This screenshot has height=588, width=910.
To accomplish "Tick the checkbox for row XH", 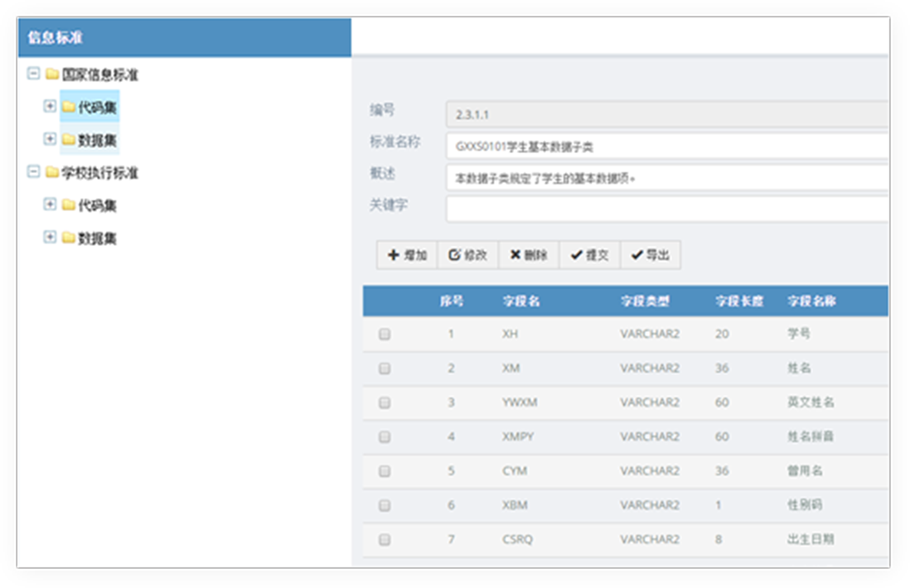I will [385, 335].
